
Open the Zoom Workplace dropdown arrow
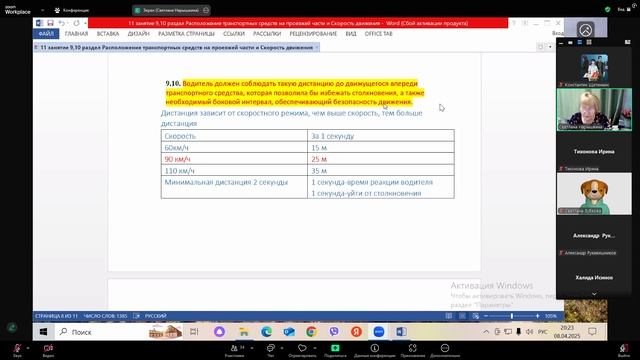tap(42, 10)
